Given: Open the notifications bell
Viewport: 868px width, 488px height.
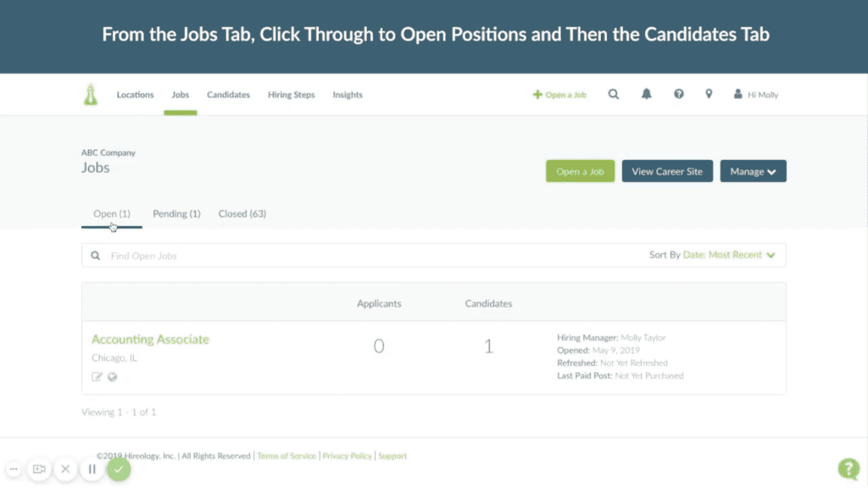Looking at the screenshot, I should pyautogui.click(x=647, y=95).
